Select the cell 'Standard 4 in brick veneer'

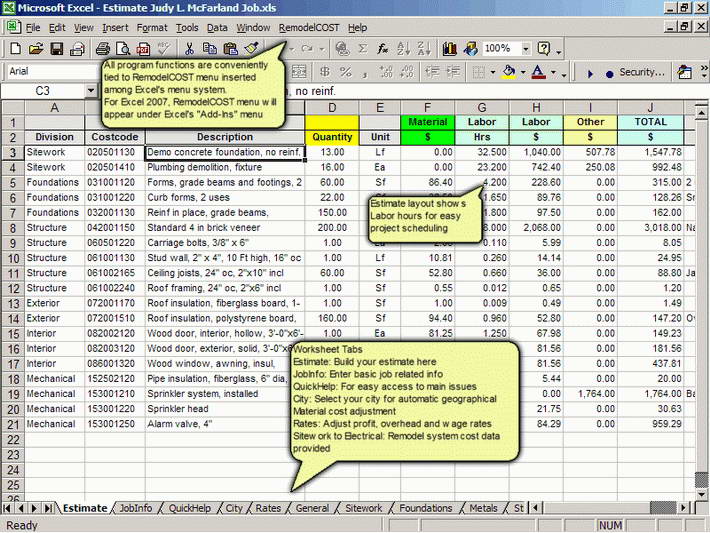coord(225,228)
